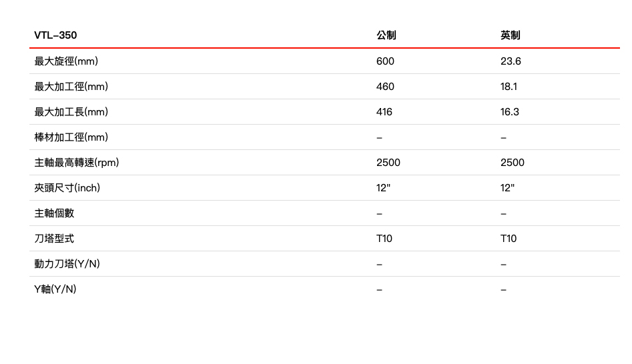This screenshot has width=632, height=364.
Task: Click the 460 value cell
Action: (x=385, y=87)
